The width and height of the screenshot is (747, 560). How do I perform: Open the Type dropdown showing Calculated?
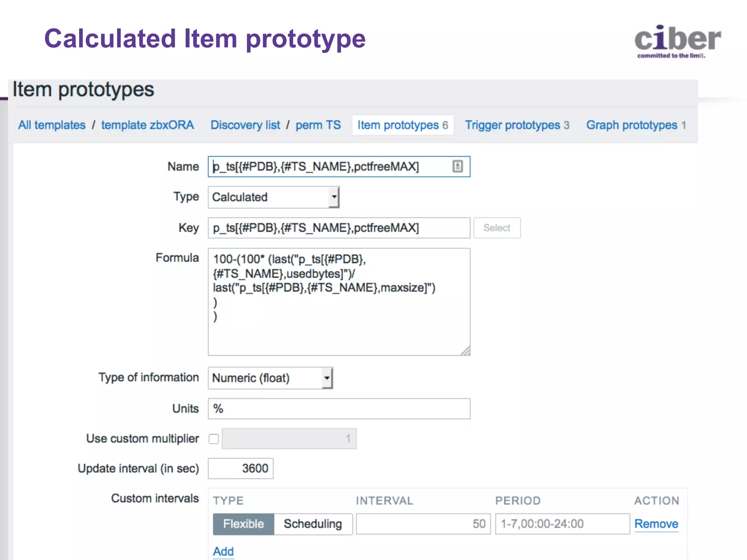(274, 197)
